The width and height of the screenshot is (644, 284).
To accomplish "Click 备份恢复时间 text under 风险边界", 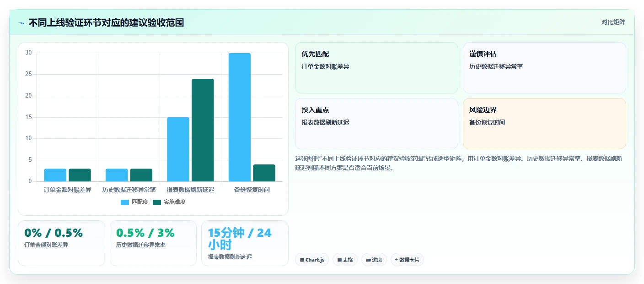I will click(487, 123).
